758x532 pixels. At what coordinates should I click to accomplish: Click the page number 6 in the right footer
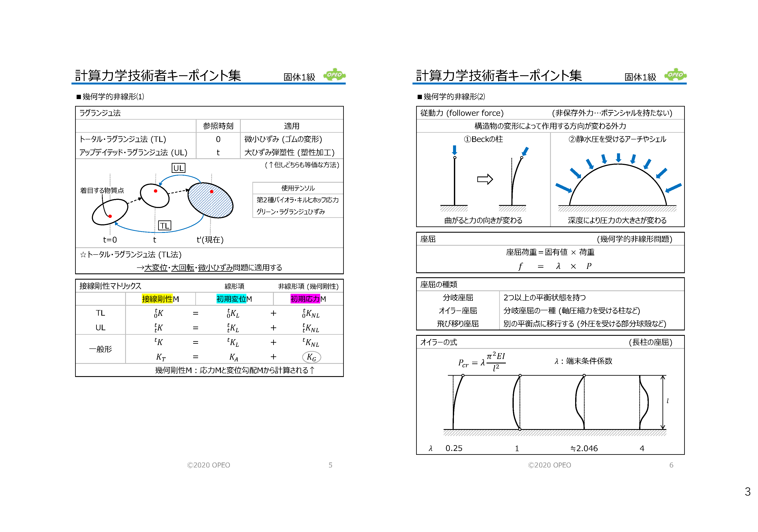pyautogui.click(x=672, y=465)
